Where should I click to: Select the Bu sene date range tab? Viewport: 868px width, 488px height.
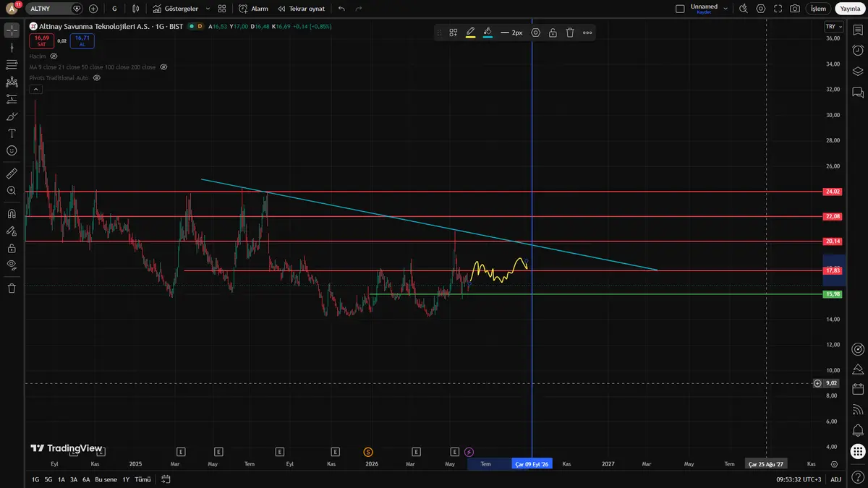pyautogui.click(x=106, y=479)
